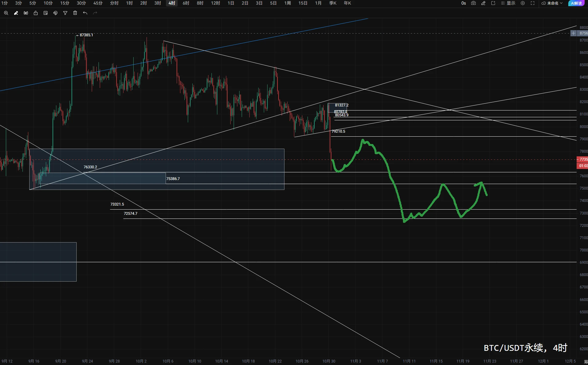Click the 72574.7 line label

tap(131, 214)
